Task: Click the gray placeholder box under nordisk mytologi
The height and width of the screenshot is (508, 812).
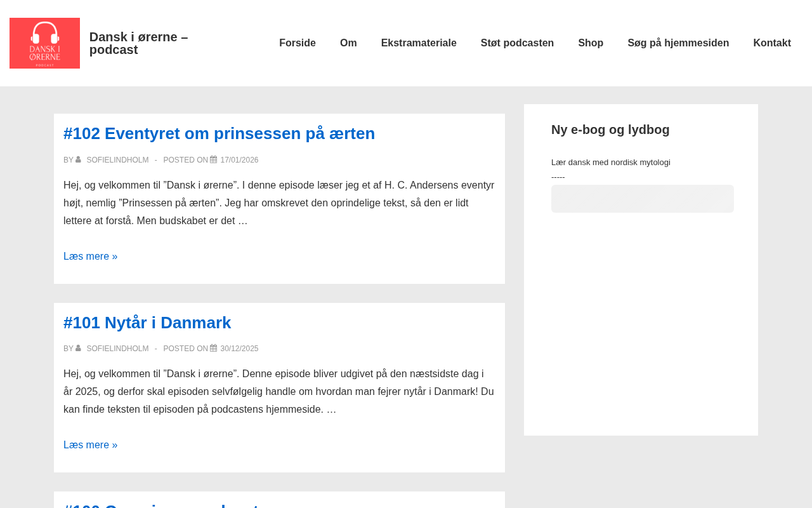Action: (x=642, y=199)
